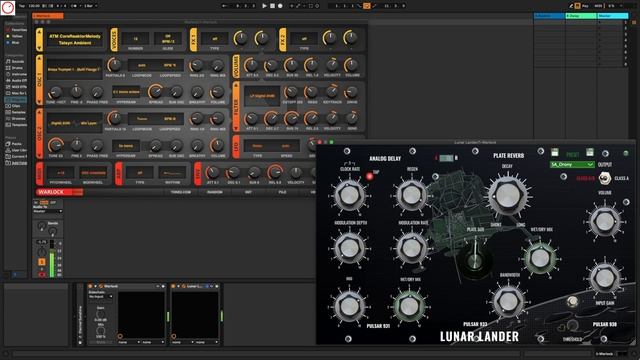Toggle the red record arm button on track
The image size is (640, 360).
pos(42,275)
